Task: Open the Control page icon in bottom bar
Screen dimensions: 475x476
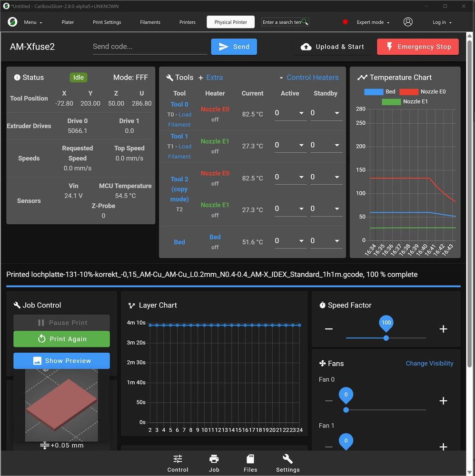Action: (x=178, y=459)
